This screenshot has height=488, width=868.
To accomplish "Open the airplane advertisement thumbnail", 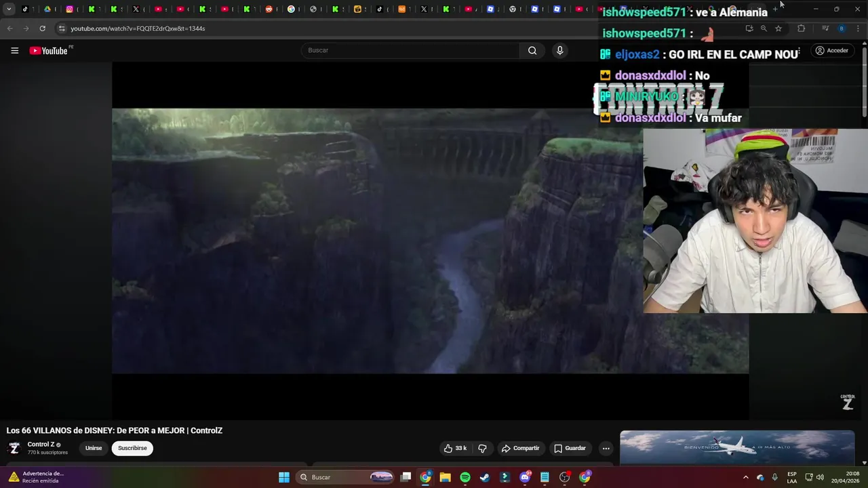I will tap(737, 447).
